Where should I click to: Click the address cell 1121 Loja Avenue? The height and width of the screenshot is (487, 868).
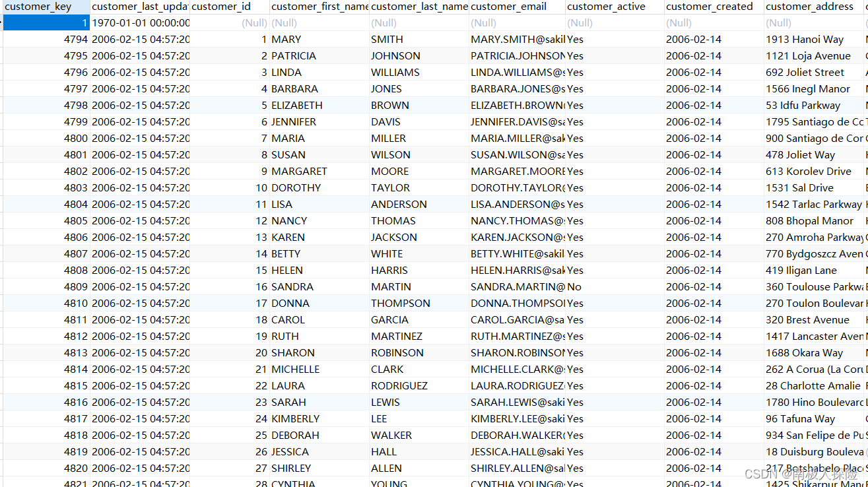(x=814, y=55)
